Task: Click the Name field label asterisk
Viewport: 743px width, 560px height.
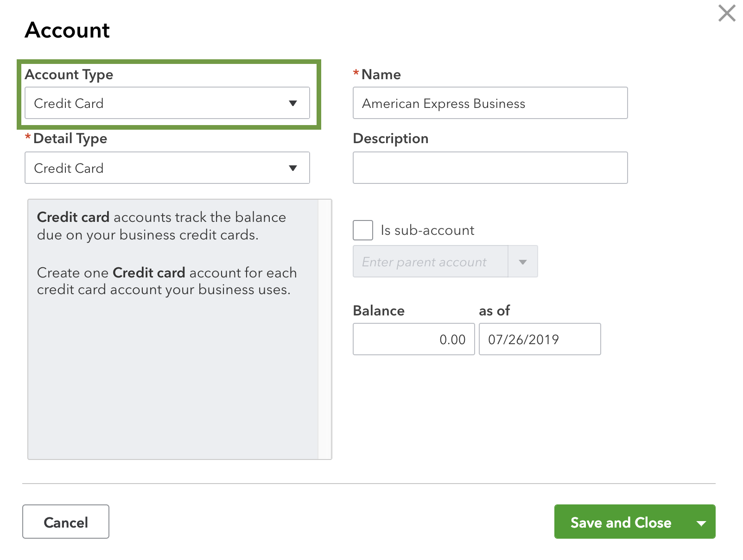Action: pos(356,73)
